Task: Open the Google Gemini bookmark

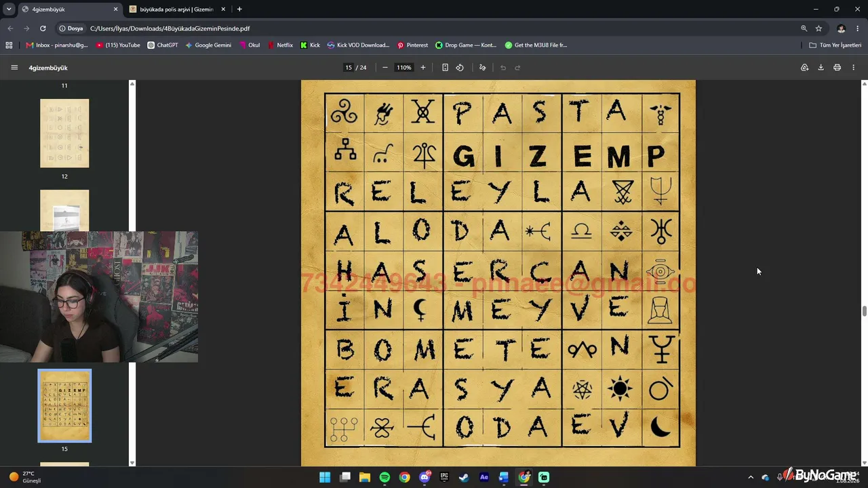Action: [208, 45]
